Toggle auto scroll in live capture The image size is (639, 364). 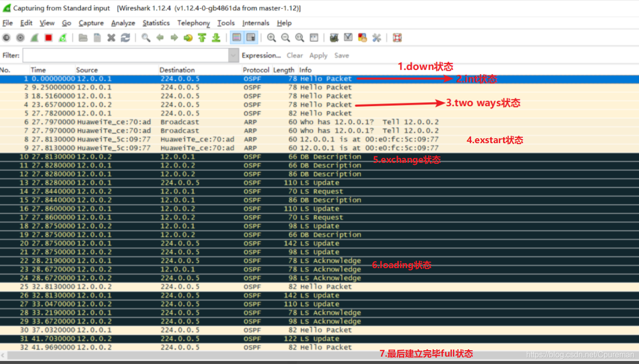click(x=251, y=38)
